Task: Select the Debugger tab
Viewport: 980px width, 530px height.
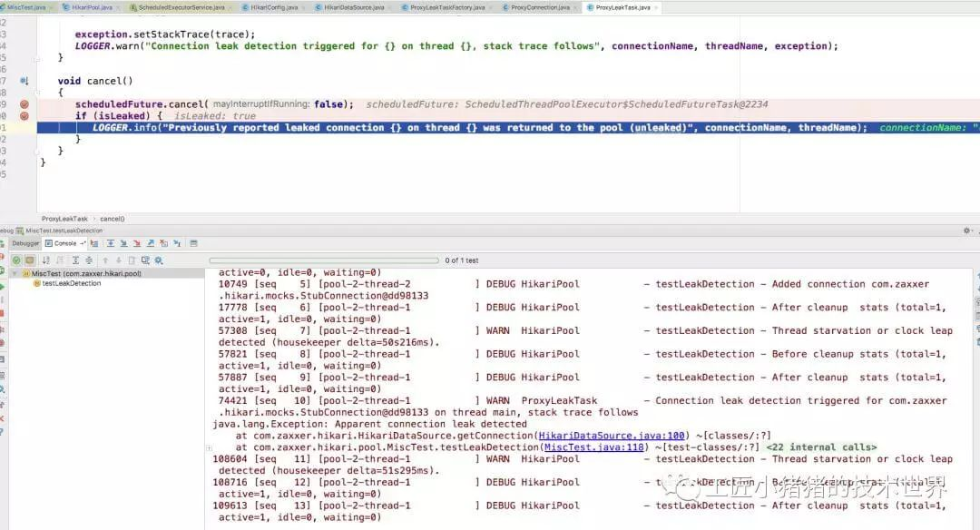Action: (x=25, y=243)
